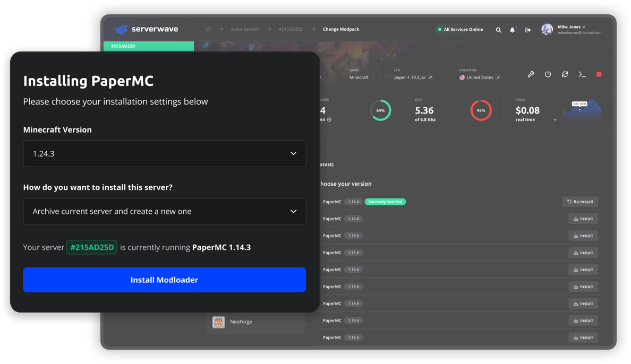
Task: Click Re-Install for the current PaperMC
Action: tap(579, 202)
